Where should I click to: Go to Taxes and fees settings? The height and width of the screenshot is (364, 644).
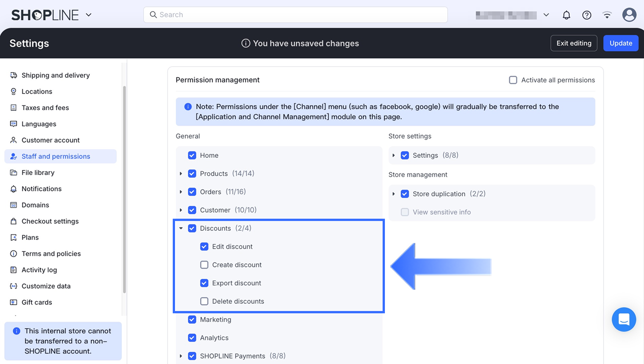pos(45,108)
